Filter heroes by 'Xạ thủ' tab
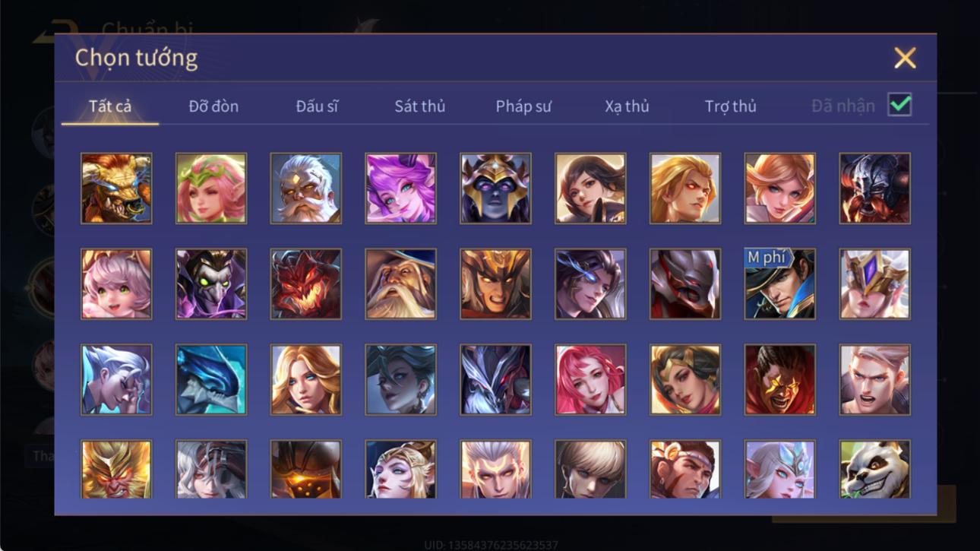 tap(627, 106)
